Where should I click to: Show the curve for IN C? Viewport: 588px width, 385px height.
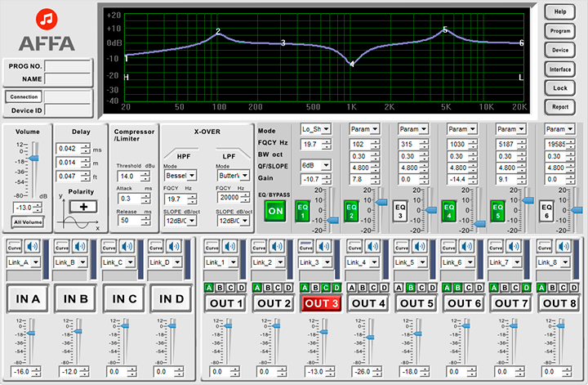109,247
